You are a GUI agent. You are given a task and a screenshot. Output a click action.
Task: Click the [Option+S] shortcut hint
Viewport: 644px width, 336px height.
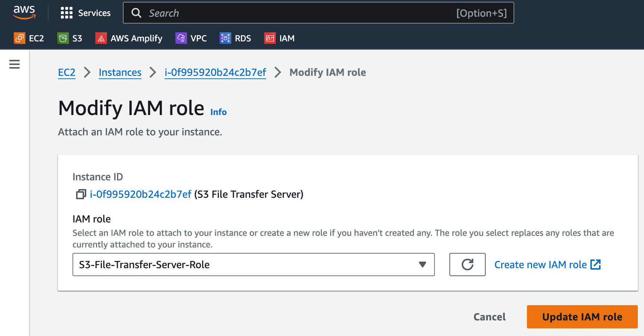click(481, 13)
